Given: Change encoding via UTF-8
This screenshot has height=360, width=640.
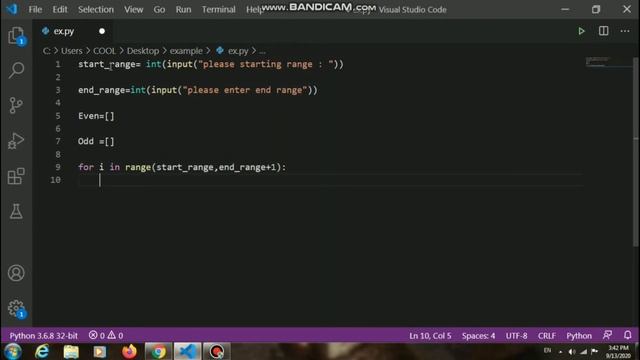Looking at the screenshot, I should pos(516,336).
